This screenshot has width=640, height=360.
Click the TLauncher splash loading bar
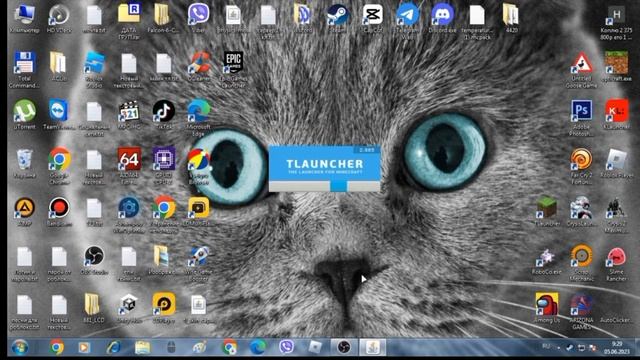(324, 186)
